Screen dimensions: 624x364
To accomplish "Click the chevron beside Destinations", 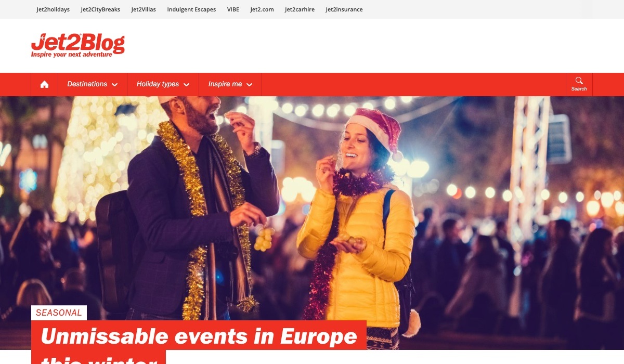I will pyautogui.click(x=114, y=85).
